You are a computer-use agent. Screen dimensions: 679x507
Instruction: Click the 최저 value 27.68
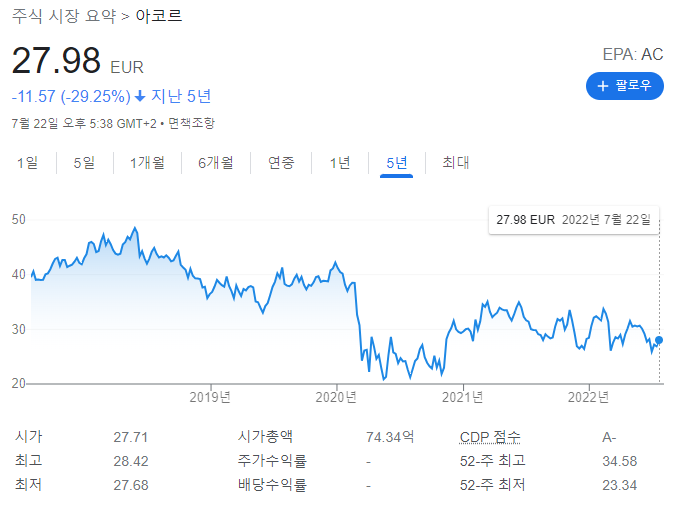[131, 485]
